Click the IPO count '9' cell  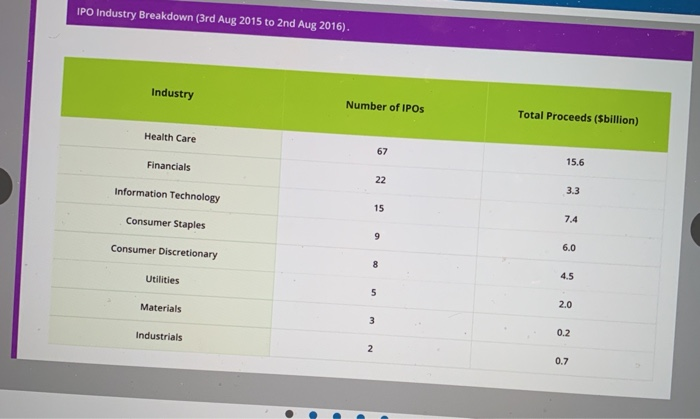(377, 236)
